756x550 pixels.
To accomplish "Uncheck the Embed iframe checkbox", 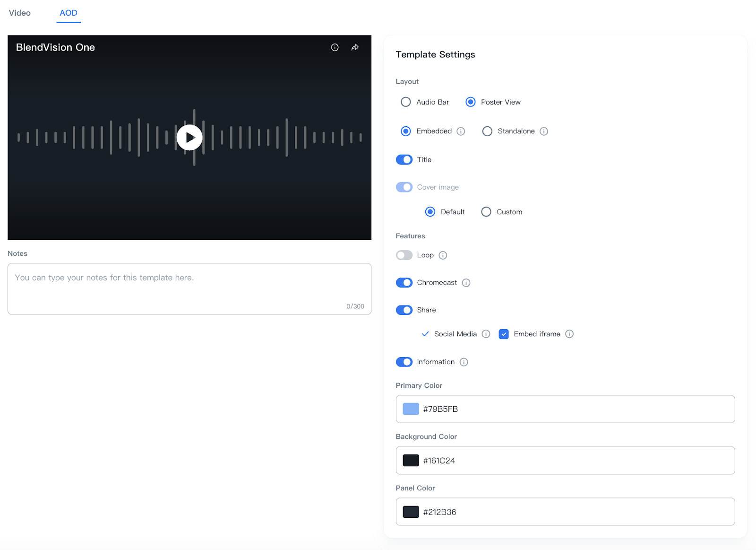I will pos(504,334).
